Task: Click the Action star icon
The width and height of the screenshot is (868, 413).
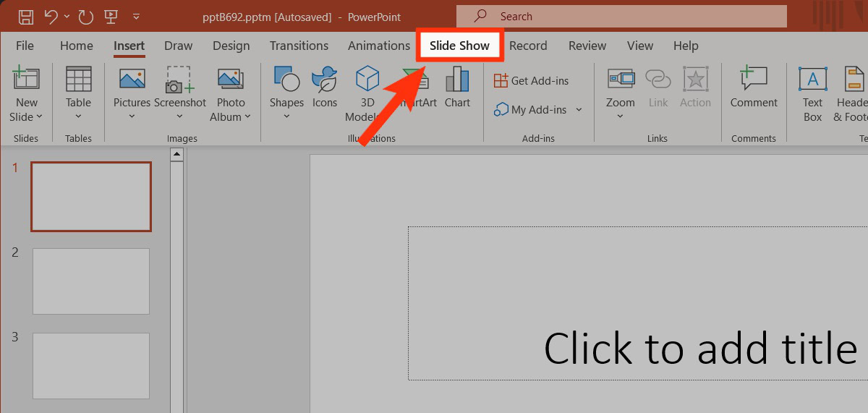Action: click(696, 79)
